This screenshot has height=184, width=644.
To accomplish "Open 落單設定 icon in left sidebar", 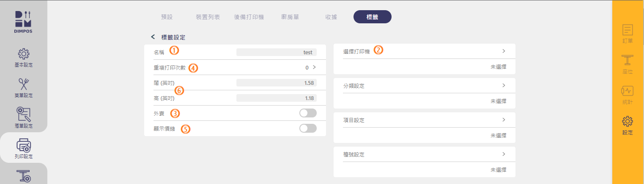I will click(24, 114).
